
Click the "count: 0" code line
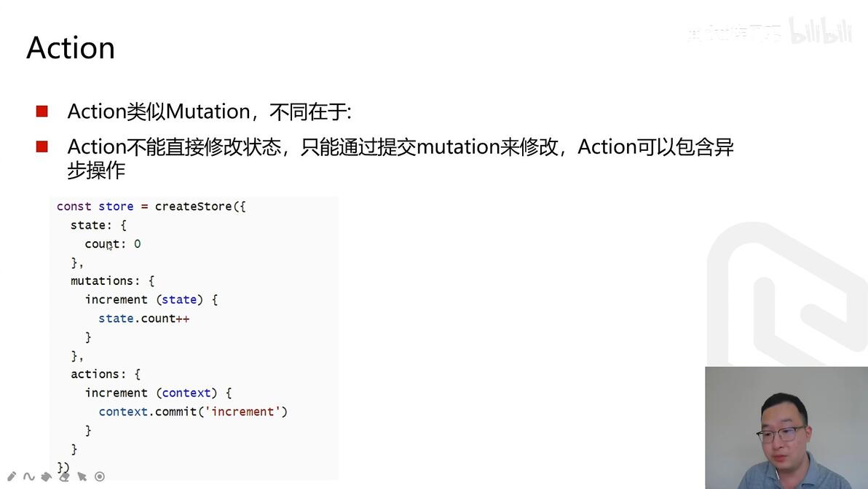[x=113, y=243]
